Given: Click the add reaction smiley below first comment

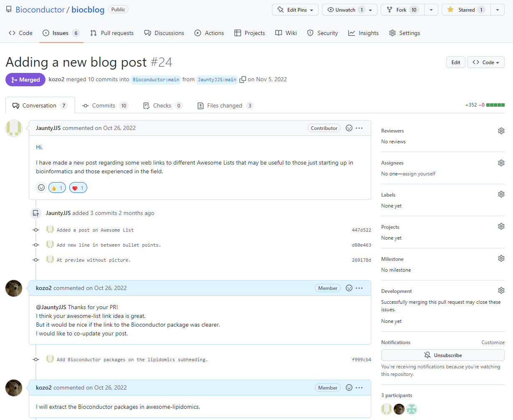Looking at the screenshot, I should point(41,187).
